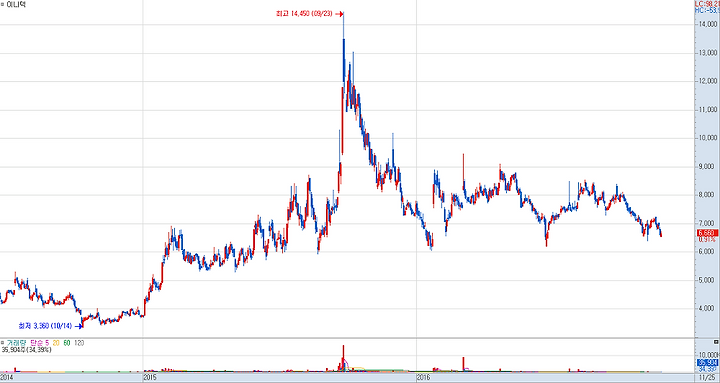Click the 최저 3,360 (10/14) low label

click(x=45, y=326)
